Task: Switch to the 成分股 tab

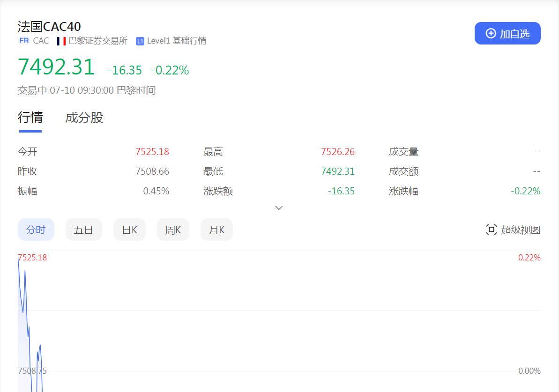Action: 84,118
